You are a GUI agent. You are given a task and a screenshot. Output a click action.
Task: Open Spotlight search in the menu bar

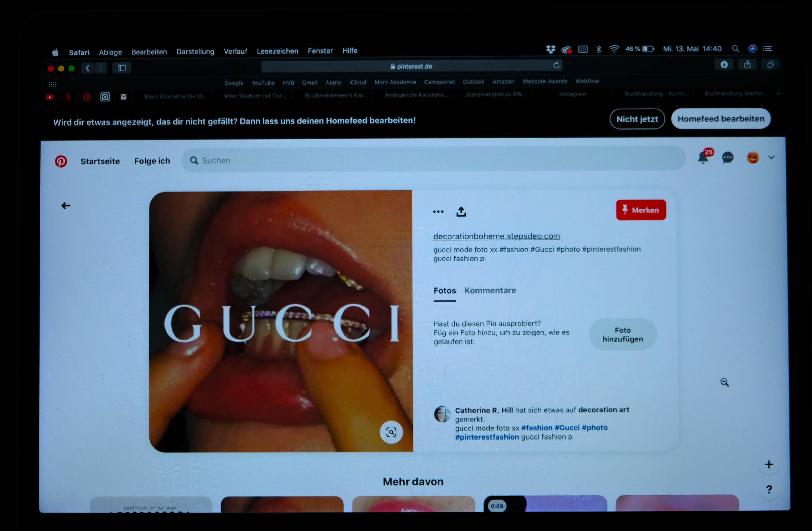[x=735, y=49]
